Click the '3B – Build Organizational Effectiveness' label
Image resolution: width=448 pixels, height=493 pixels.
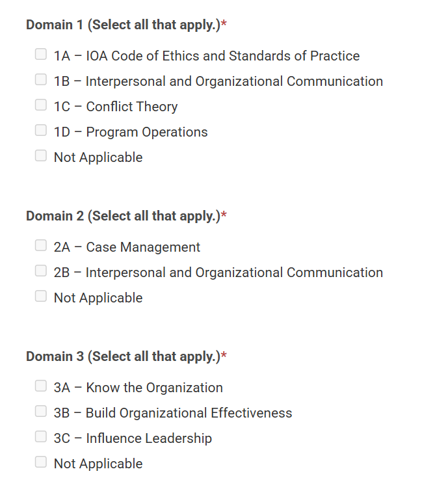click(173, 413)
